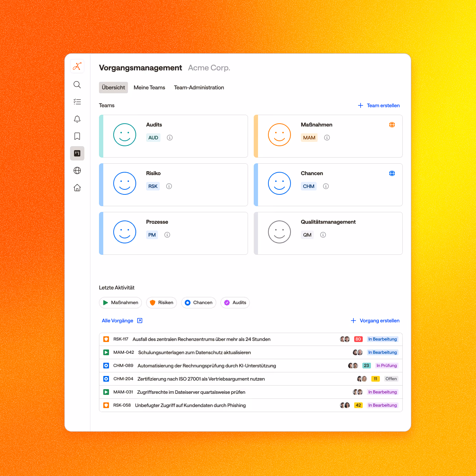The image size is (476, 476).
Task: Open issue MAM-042 Schulungsunterlagen zum Datenschutz
Action: coord(251,352)
